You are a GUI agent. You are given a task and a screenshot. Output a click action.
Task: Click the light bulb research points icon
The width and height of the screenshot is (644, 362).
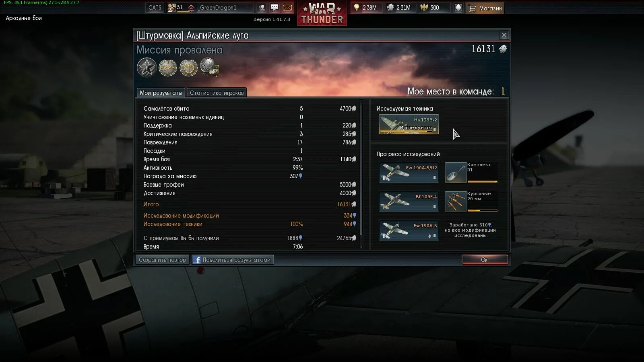coord(356,8)
